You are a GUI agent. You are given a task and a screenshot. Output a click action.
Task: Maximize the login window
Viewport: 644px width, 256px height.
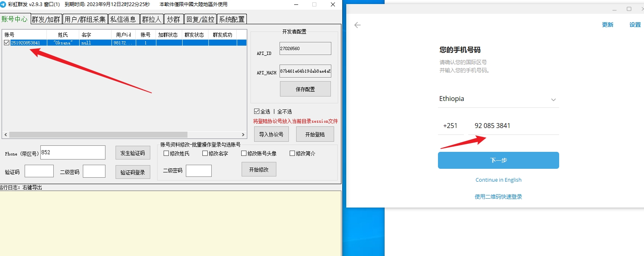point(629,9)
